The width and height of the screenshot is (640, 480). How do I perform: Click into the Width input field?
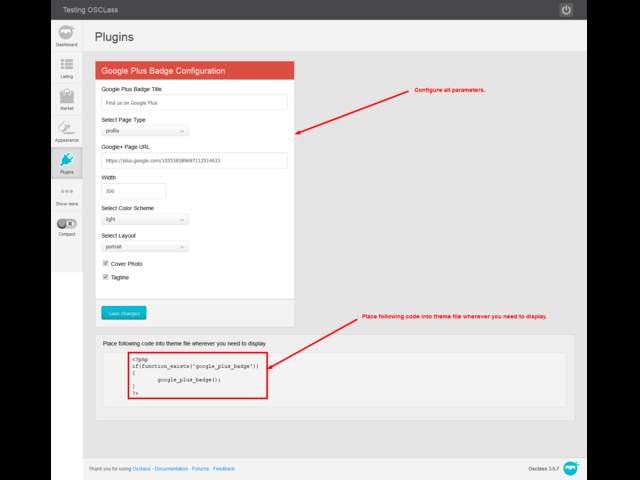133,190
